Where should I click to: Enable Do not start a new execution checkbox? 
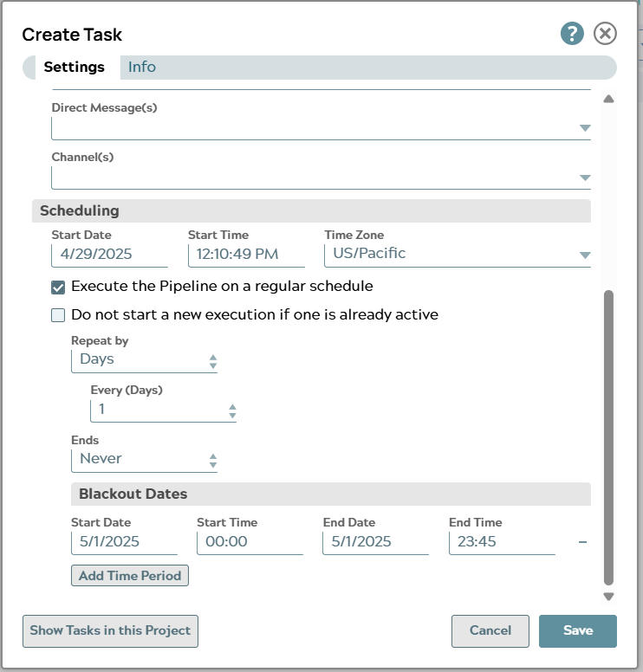(58, 315)
